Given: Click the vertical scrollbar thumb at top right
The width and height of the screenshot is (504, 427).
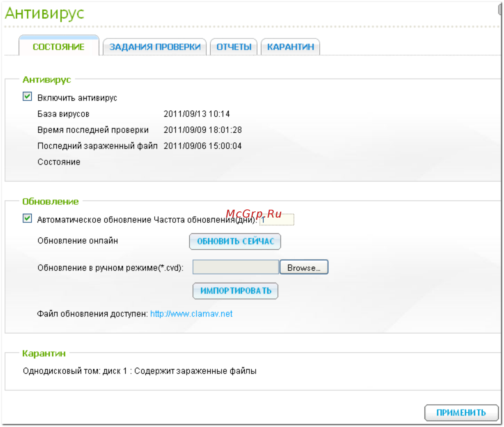Looking at the screenshot, I should [x=500, y=9].
